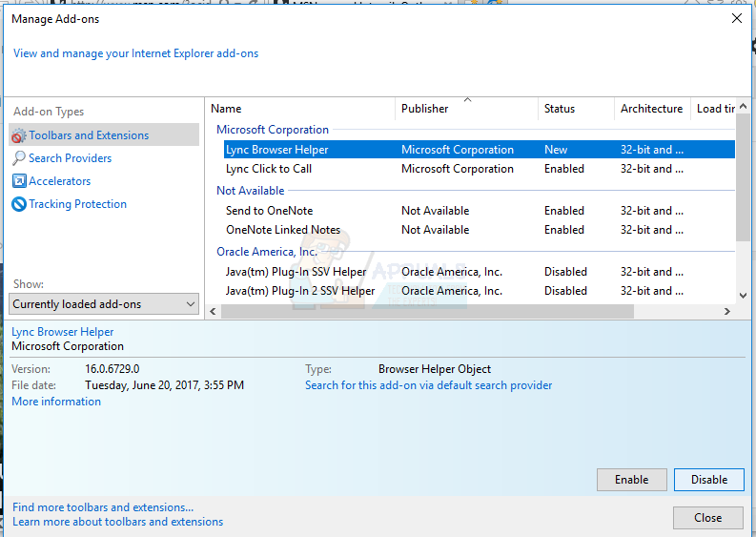
Task: Select Lync Click to Call add-on
Action: tap(269, 169)
